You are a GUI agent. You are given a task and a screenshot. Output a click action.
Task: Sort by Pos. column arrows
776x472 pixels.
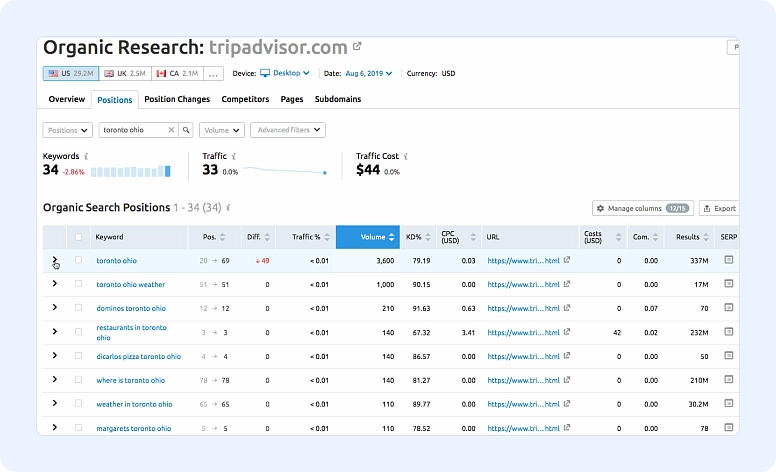tap(222, 237)
